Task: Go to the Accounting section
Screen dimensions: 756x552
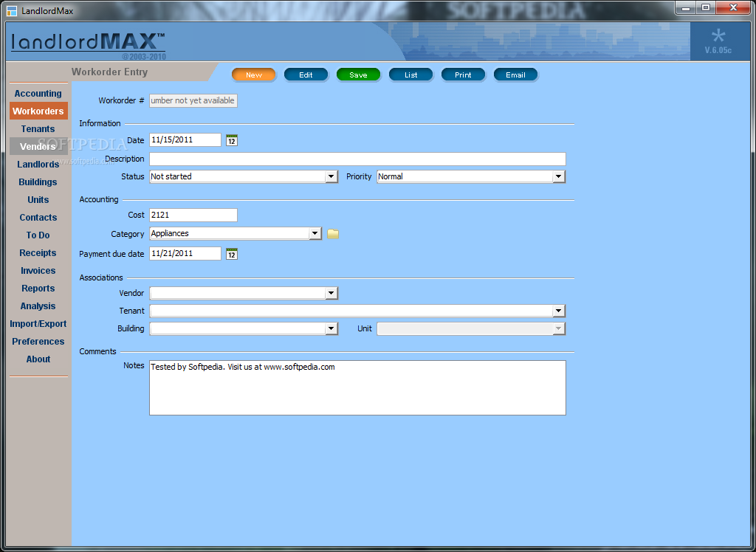Action: [x=38, y=94]
